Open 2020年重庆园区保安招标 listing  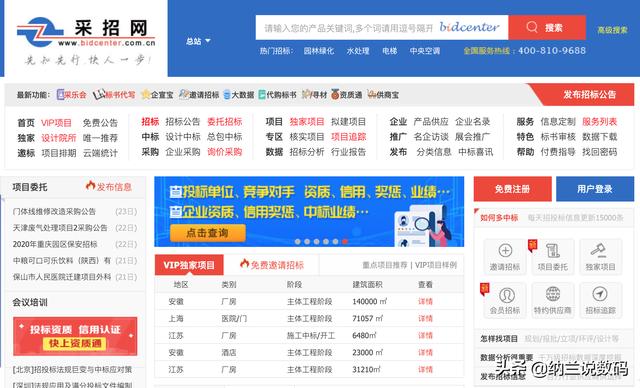55,244
